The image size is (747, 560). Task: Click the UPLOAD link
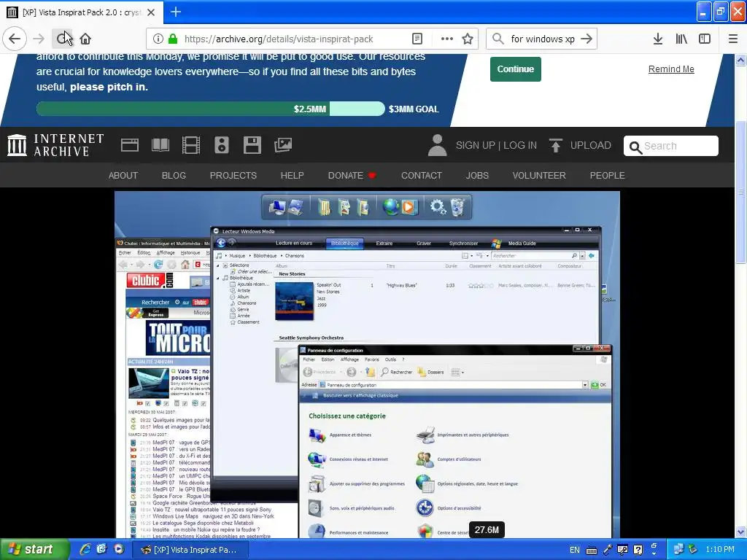pos(580,145)
